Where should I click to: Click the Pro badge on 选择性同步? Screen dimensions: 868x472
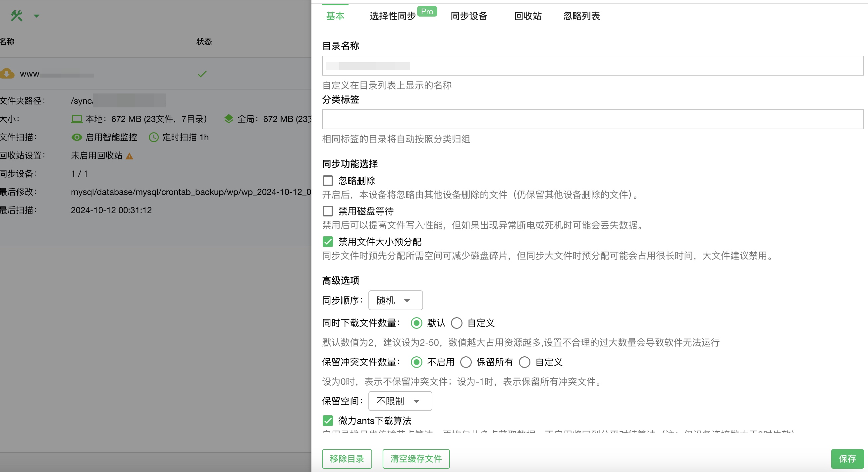point(427,12)
